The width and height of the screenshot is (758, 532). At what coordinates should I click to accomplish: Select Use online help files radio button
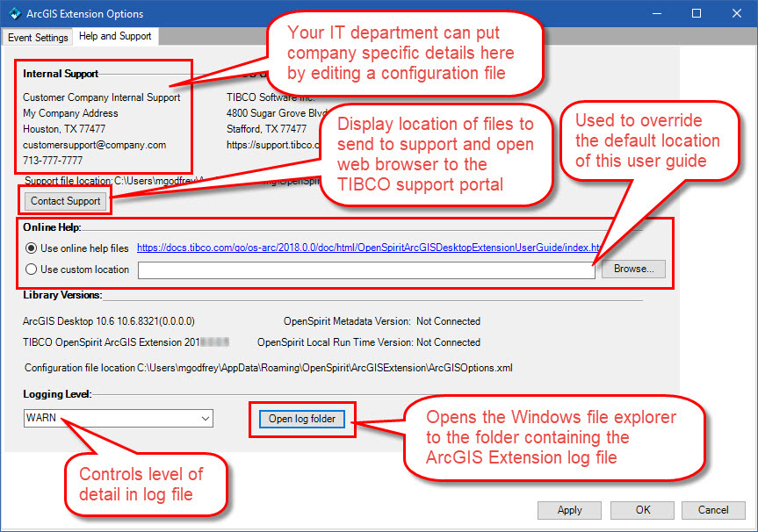point(31,248)
